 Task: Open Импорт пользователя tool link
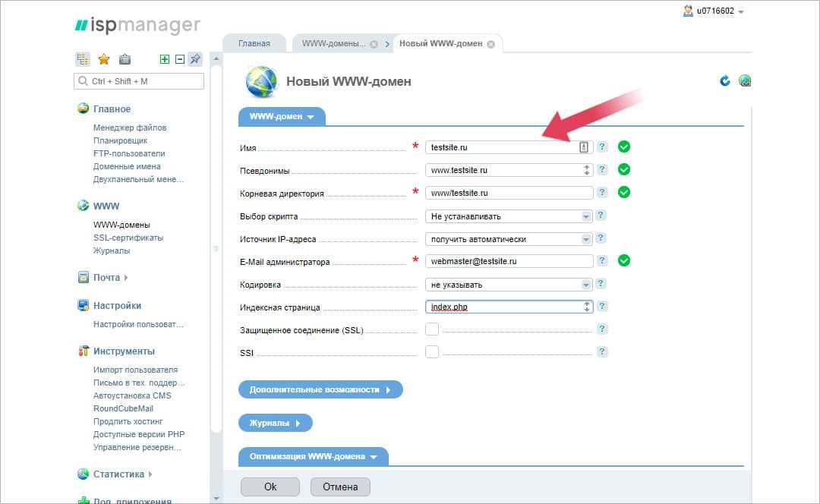point(135,370)
